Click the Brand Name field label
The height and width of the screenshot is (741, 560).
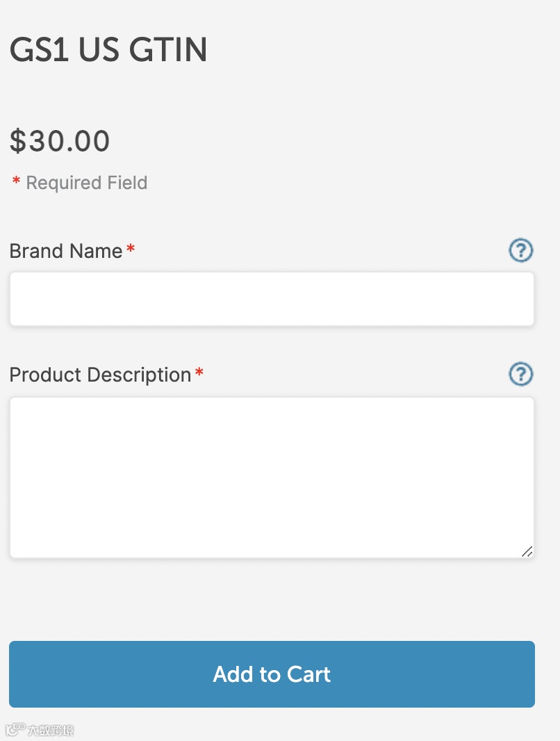66,251
